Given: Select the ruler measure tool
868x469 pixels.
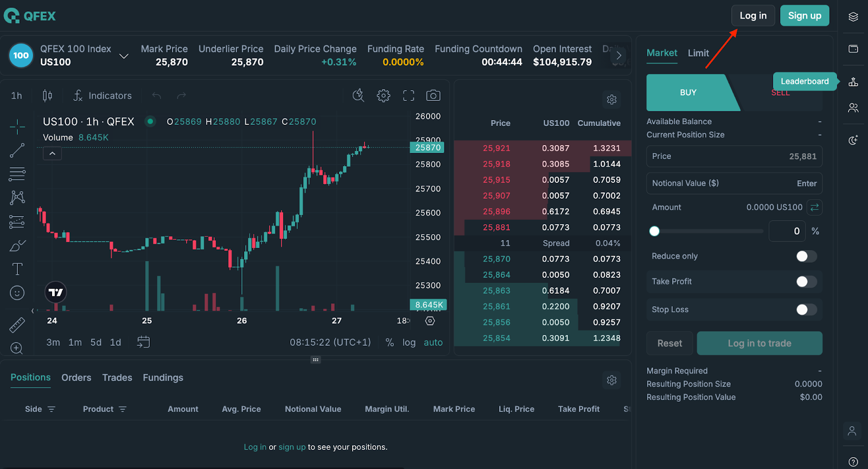Looking at the screenshot, I should click(17, 325).
